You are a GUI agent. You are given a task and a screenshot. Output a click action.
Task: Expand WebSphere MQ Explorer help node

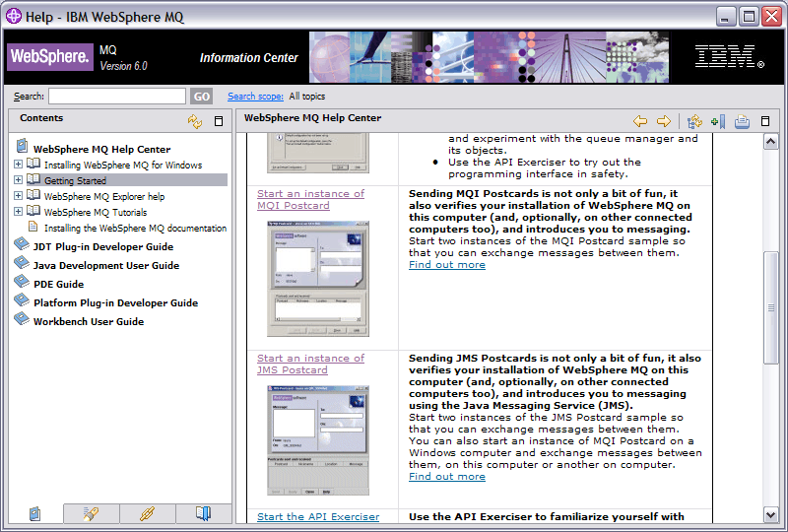coord(18,196)
